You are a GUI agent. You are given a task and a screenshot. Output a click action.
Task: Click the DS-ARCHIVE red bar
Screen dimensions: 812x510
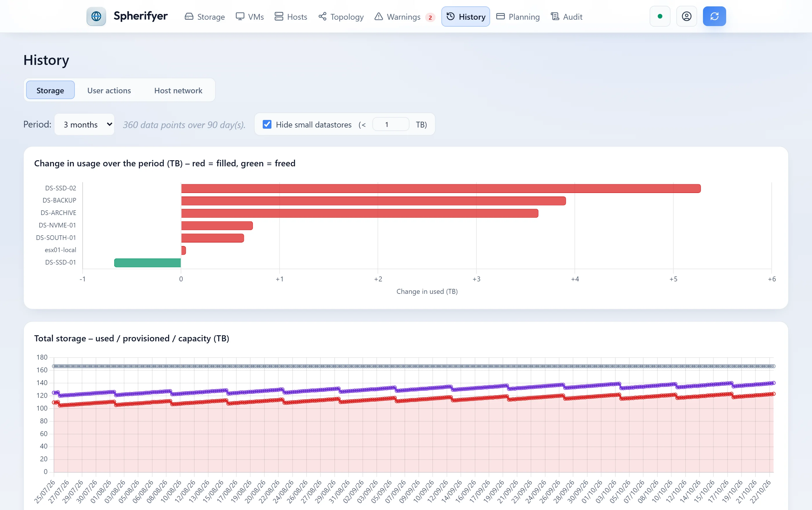coord(360,213)
